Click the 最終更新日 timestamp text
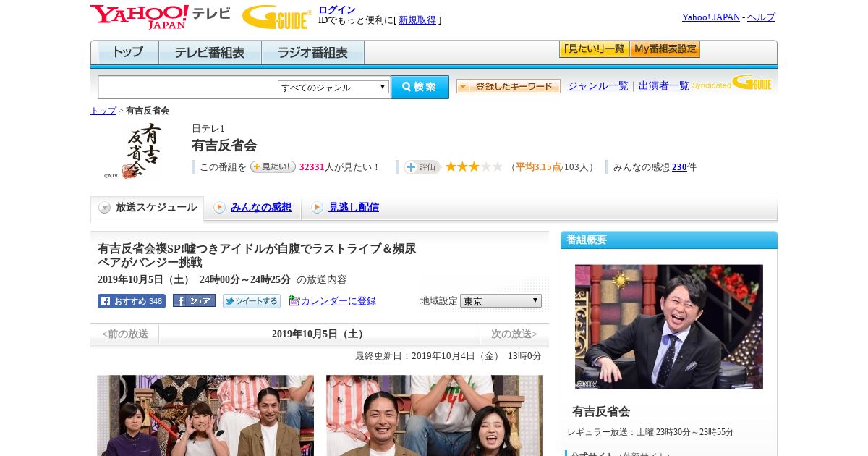Viewport: 868px width, 456px height. click(448, 356)
